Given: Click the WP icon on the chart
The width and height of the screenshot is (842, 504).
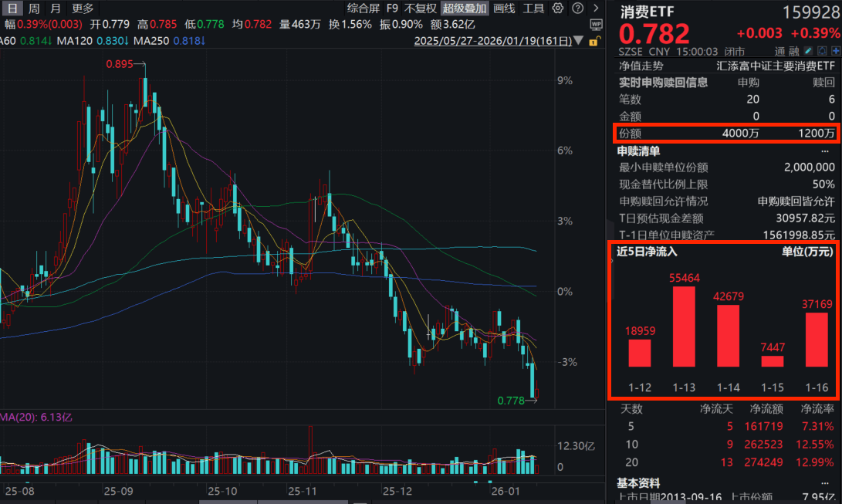Looking at the screenshot, I should [x=597, y=24].
